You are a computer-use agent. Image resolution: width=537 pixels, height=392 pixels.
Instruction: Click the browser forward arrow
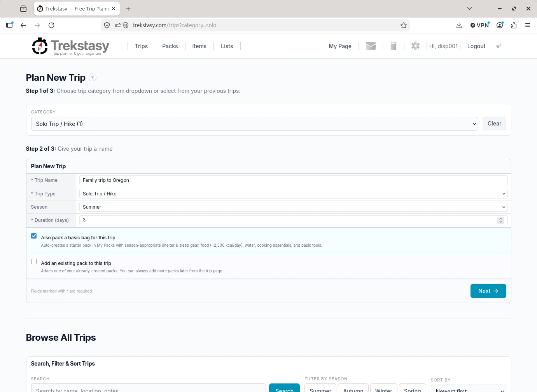coord(37,25)
